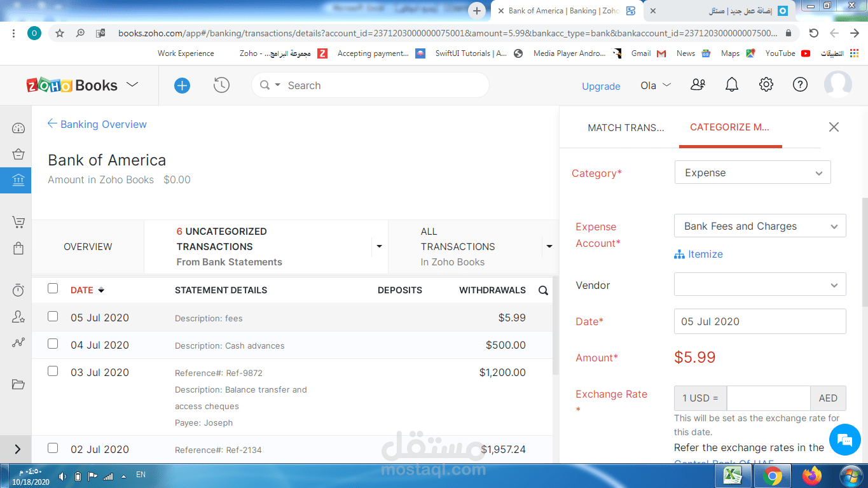Click the volume icon in system tray
868x488 pixels.
click(62, 476)
